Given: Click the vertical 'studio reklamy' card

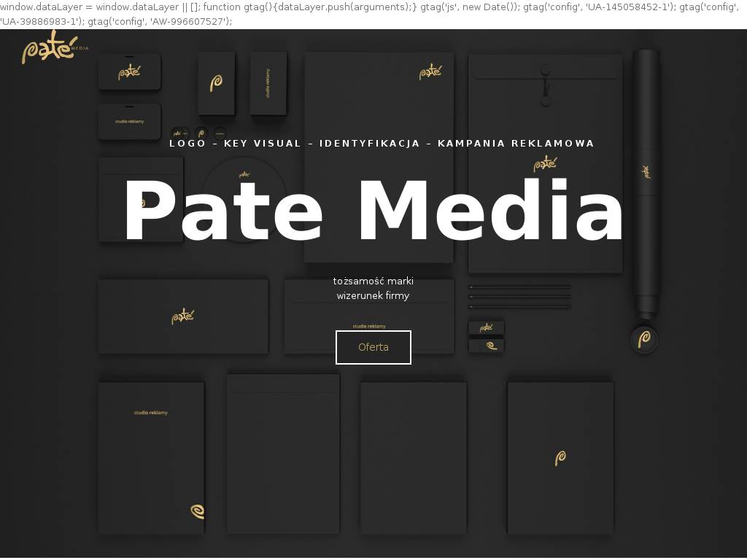Looking at the screenshot, I should [x=268, y=83].
